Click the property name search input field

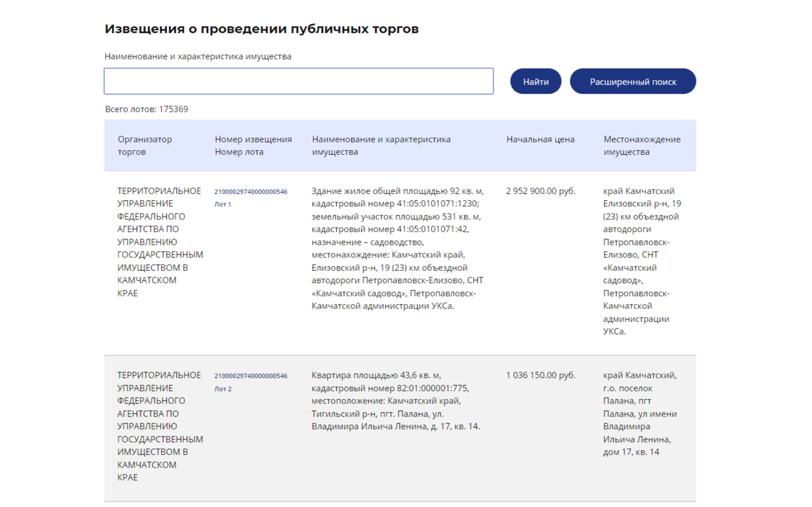tap(299, 81)
